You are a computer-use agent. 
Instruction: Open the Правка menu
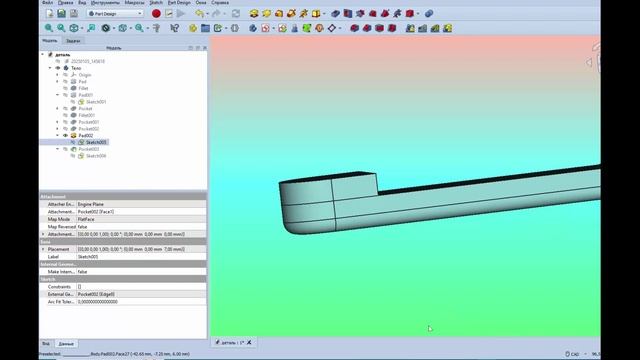[x=65, y=2]
